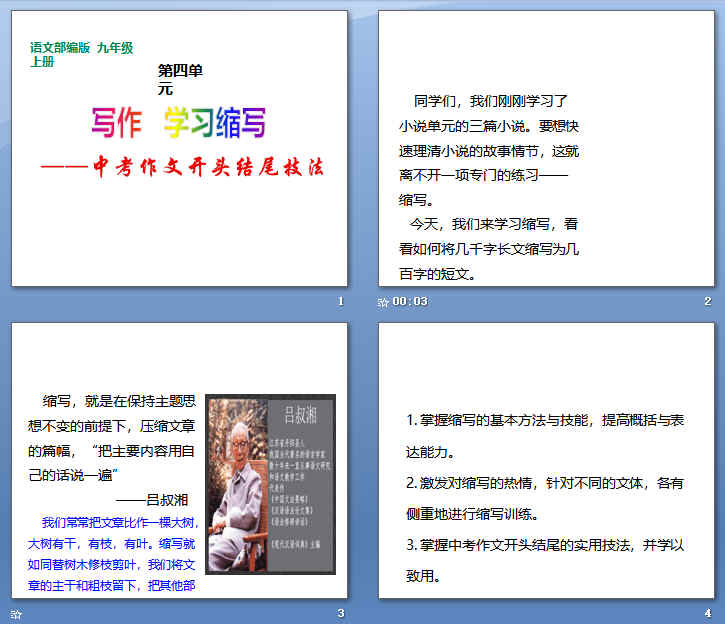The image size is (725, 624).
Task: Click the animation star icon under slide 2
Action: [x=384, y=302]
